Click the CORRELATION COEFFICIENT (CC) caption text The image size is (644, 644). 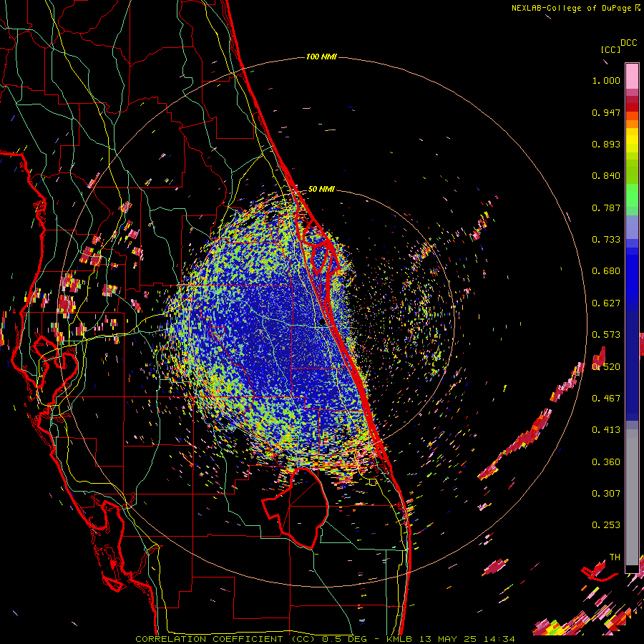tap(225, 639)
